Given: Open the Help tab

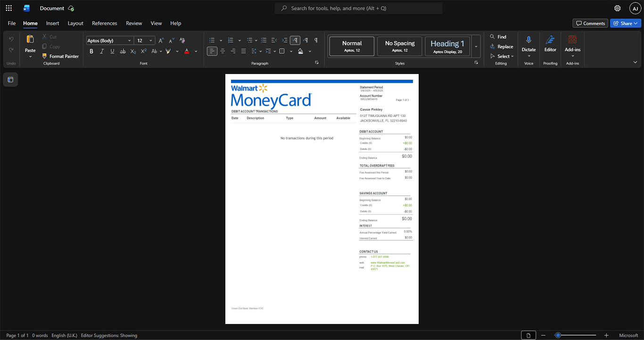Looking at the screenshot, I should click(176, 23).
